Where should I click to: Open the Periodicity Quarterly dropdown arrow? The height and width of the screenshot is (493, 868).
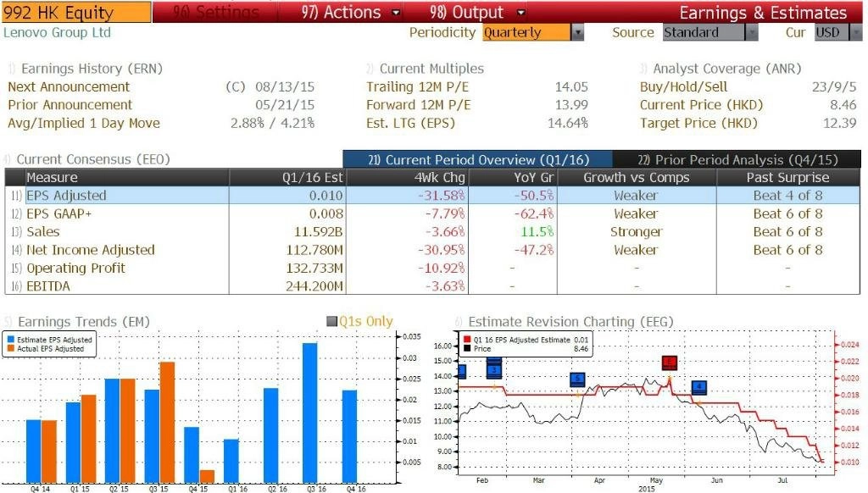pyautogui.click(x=577, y=33)
